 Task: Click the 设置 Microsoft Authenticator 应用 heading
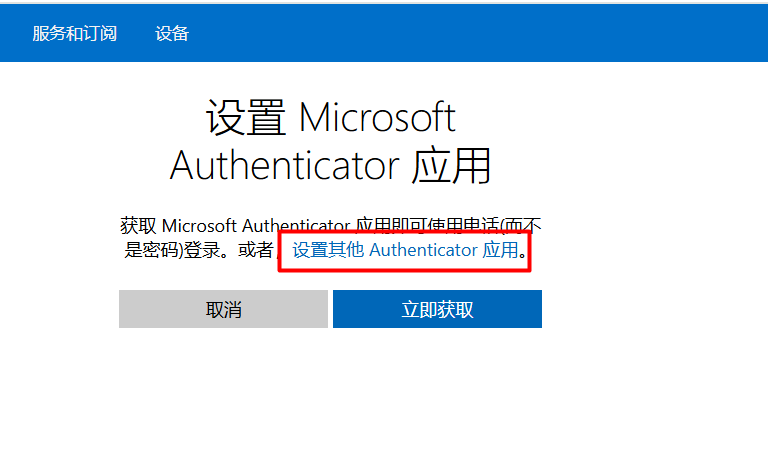point(331,141)
